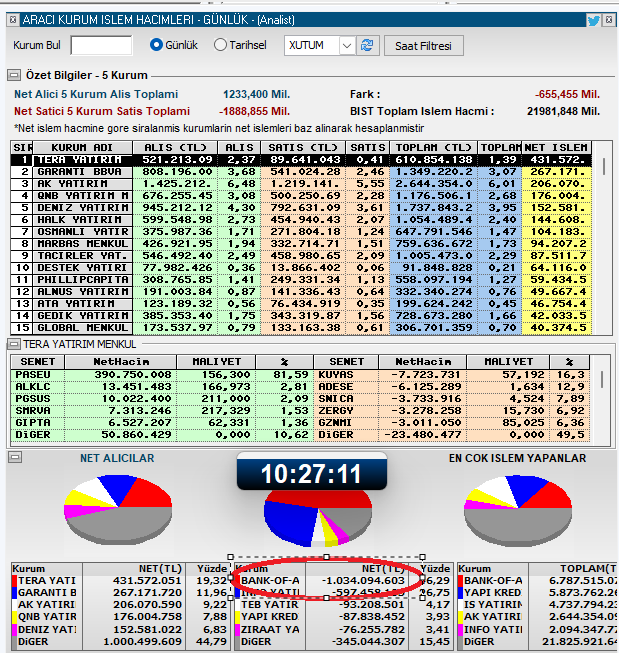Select the ATA YATIRIM row
This screenshot has width=619, height=653.
tap(301, 304)
